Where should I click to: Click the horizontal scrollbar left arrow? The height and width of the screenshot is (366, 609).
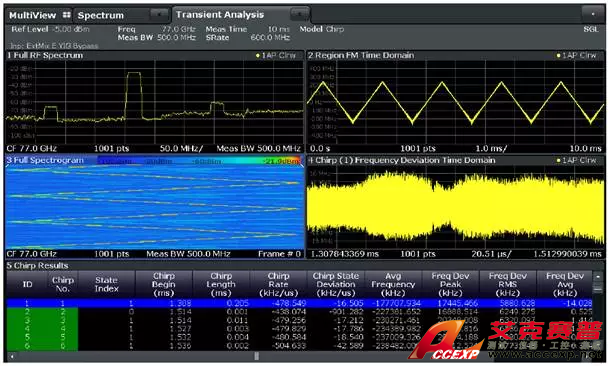point(12,356)
